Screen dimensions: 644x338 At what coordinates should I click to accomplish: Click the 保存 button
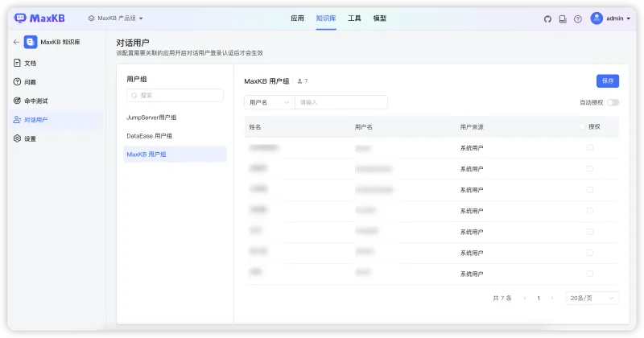[608, 81]
